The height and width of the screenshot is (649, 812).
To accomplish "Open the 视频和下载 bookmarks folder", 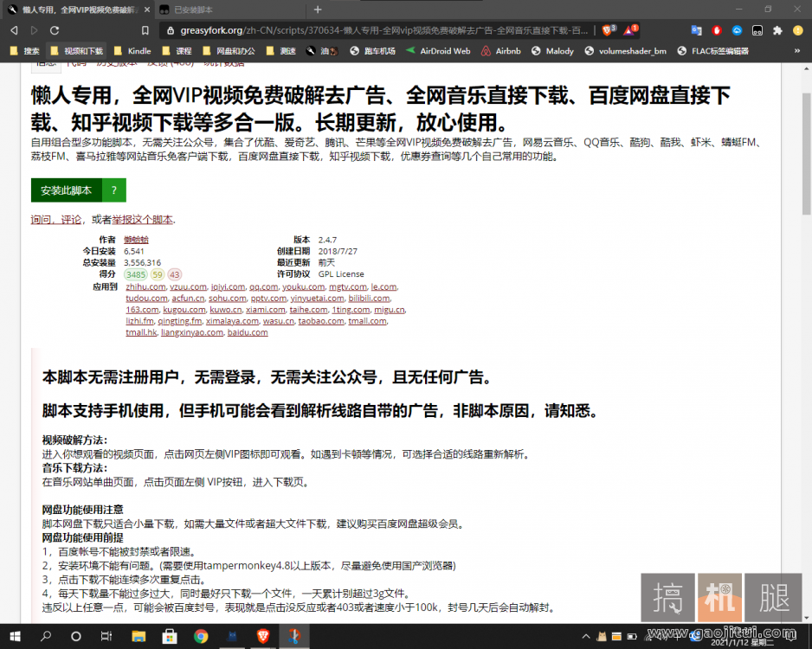I will [77, 51].
